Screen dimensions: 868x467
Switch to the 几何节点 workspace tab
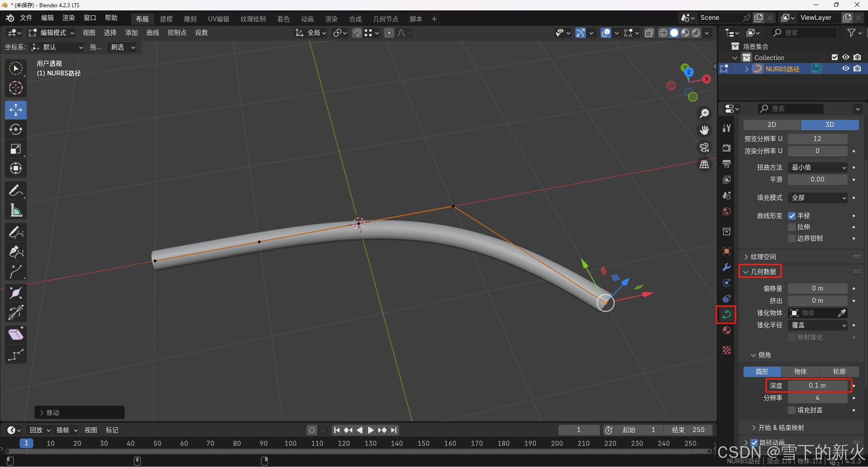pyautogui.click(x=385, y=19)
